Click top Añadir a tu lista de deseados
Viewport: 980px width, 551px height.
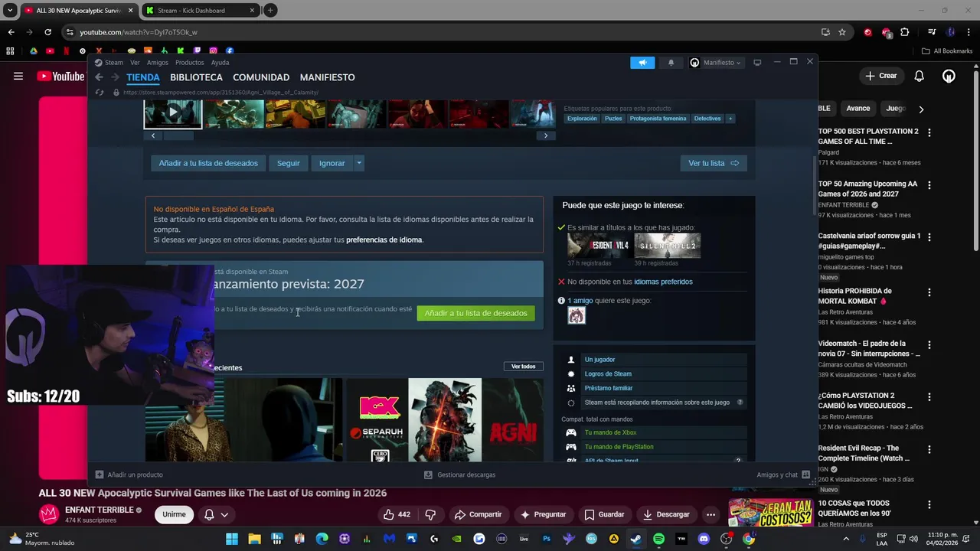[208, 163]
